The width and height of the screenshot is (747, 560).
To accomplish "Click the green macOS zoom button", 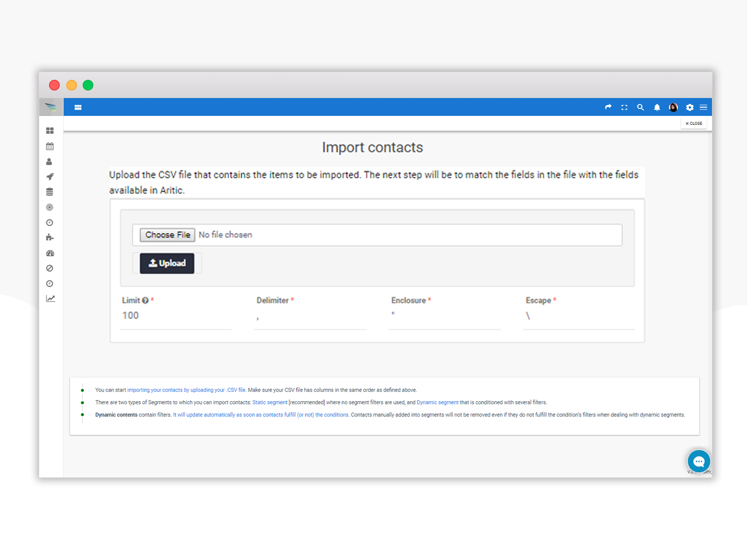I will pos(88,85).
